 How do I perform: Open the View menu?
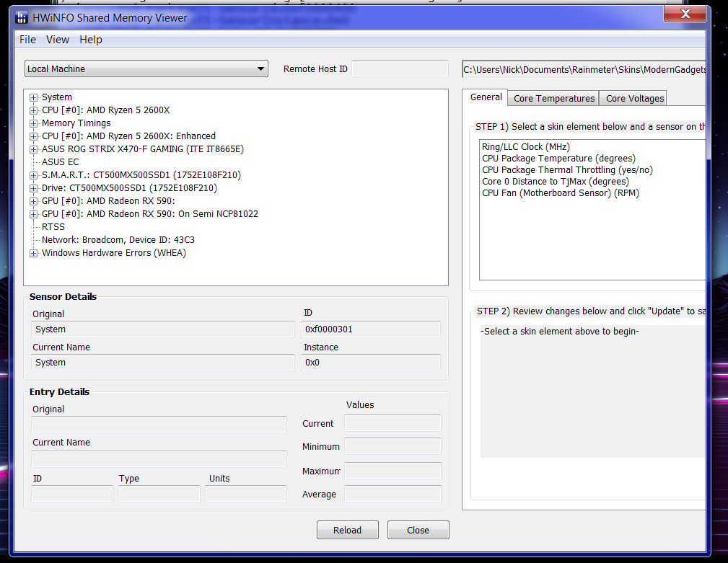[58, 40]
